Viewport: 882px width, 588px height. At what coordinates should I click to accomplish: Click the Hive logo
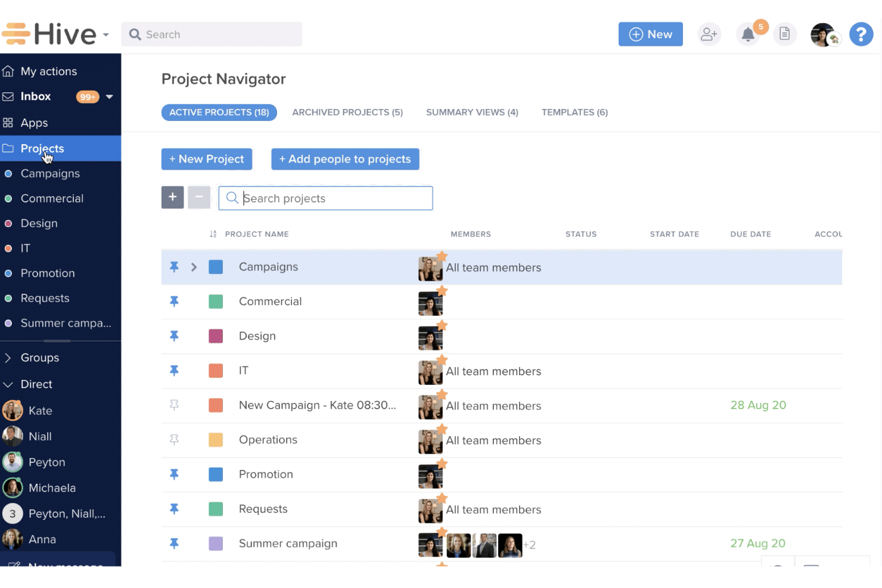tap(49, 34)
